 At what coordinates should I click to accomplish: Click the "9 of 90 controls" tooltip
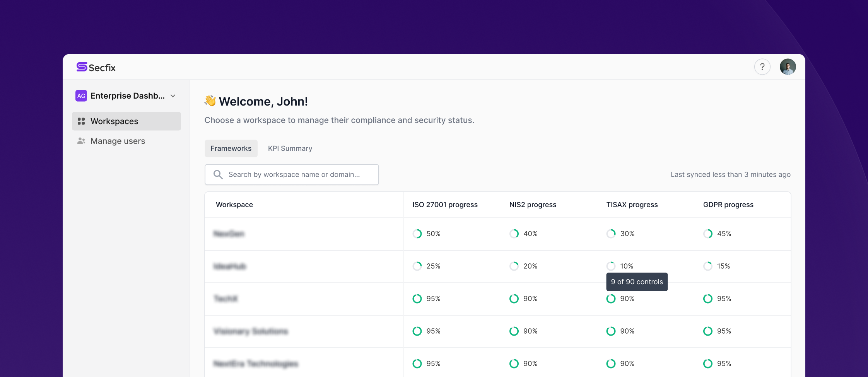click(637, 282)
